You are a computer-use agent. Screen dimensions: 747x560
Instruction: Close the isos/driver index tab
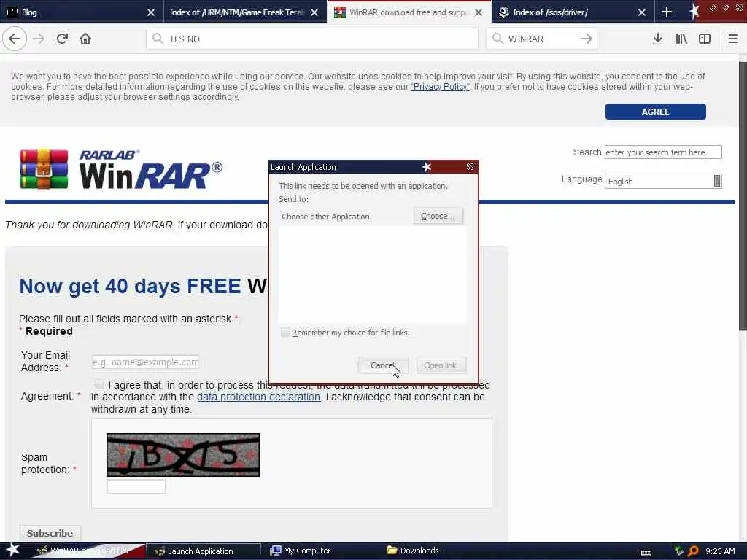[x=642, y=12]
